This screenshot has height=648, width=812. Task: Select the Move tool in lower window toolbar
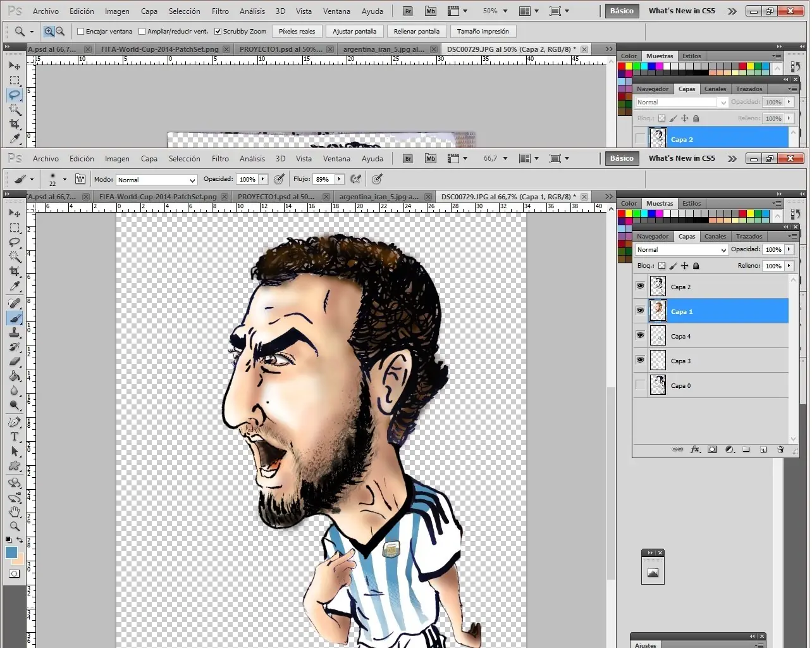point(15,213)
